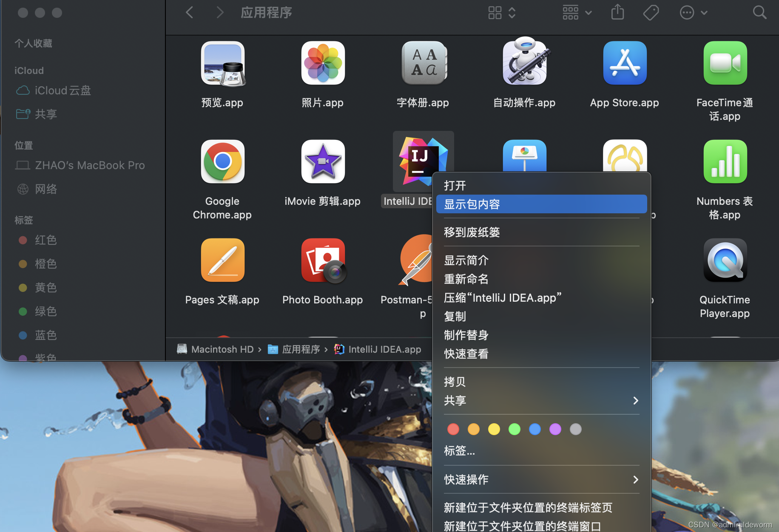Select the 黄色 tag in sidebar
The height and width of the screenshot is (532, 779).
[37, 288]
